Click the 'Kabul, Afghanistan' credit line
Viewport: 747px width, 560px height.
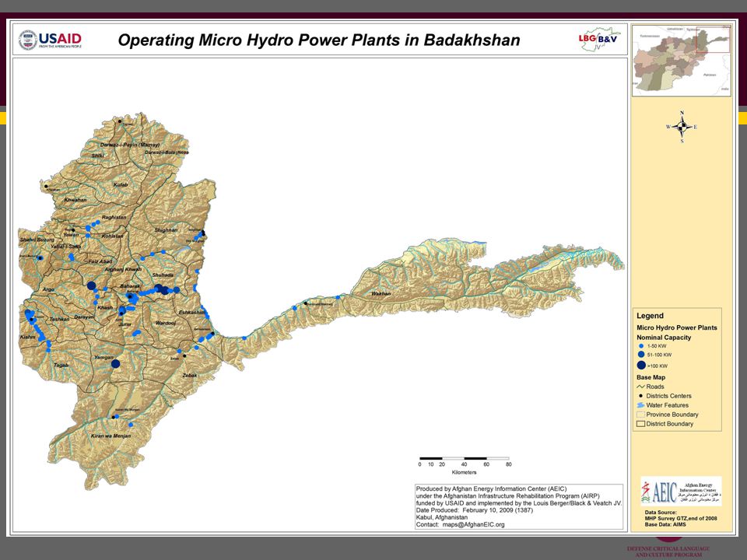[x=442, y=517]
